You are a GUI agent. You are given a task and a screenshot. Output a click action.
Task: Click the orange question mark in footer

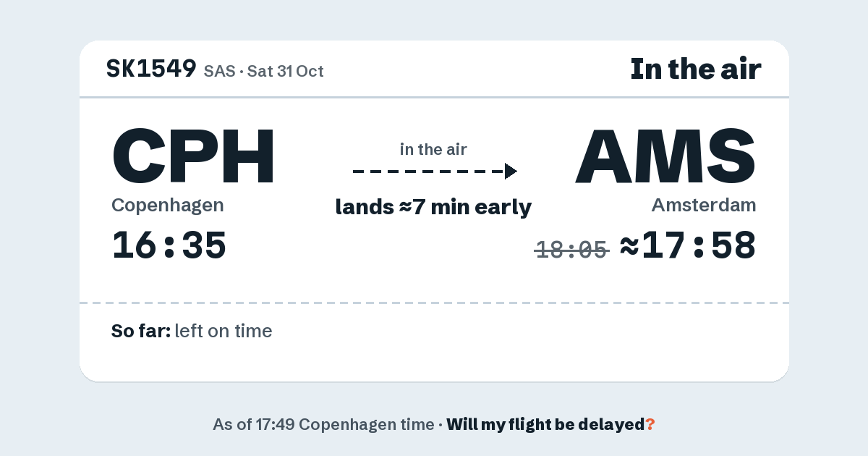pos(650,424)
